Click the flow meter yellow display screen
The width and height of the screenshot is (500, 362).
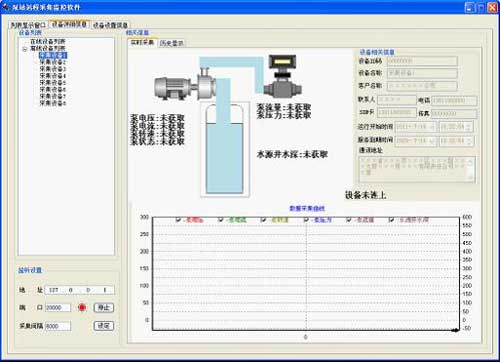click(x=282, y=62)
